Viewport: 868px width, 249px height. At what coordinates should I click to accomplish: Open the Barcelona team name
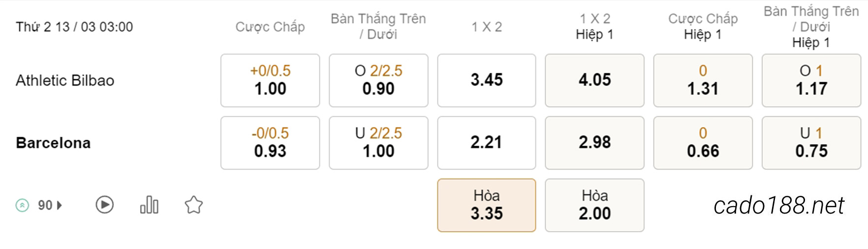tap(53, 143)
